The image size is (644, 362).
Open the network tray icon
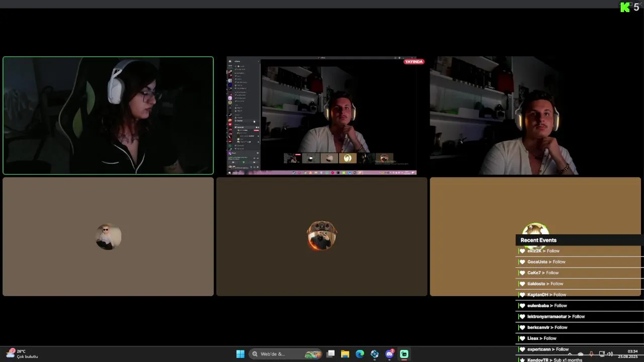[602, 354]
